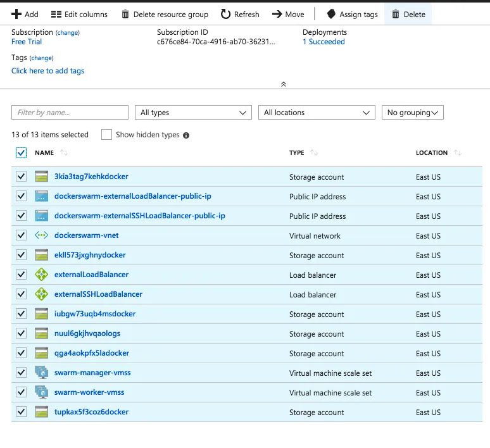The width and height of the screenshot is (490, 448).
Task: Uncheck the tupkax5f3coz6docker row checkbox
Action: pyautogui.click(x=21, y=412)
